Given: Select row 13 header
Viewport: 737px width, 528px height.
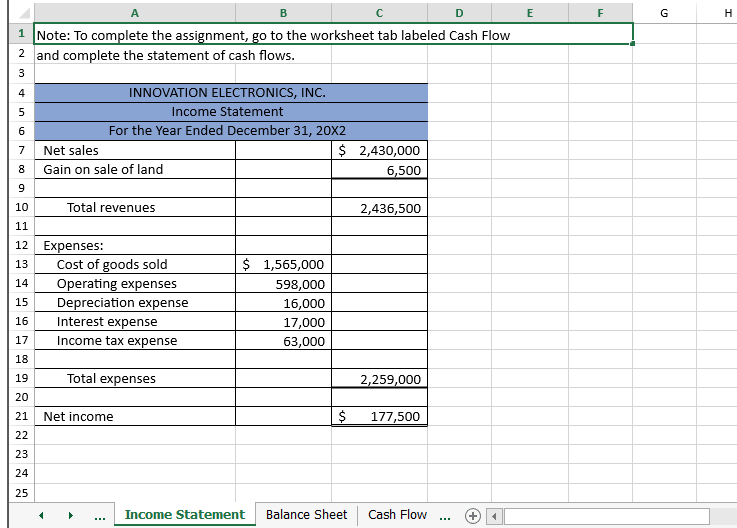Looking at the screenshot, I should click(x=21, y=264).
